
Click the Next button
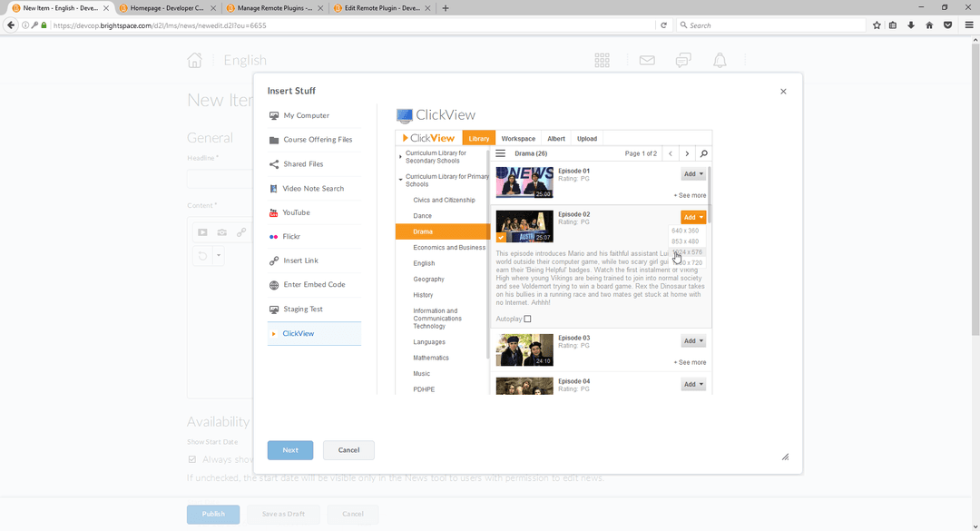coord(290,449)
